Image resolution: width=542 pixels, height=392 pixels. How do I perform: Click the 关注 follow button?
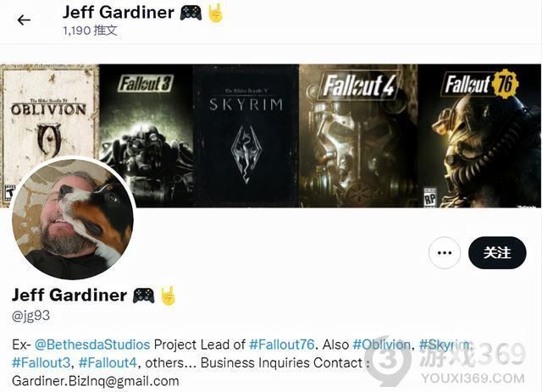(497, 252)
